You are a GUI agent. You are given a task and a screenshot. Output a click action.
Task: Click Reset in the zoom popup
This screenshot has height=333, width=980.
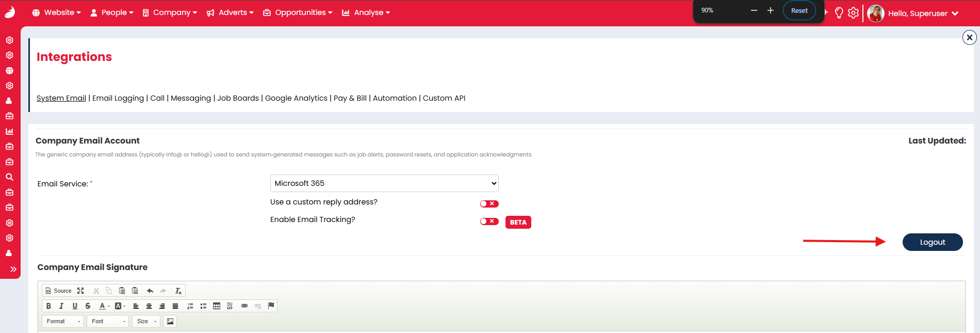coord(799,11)
